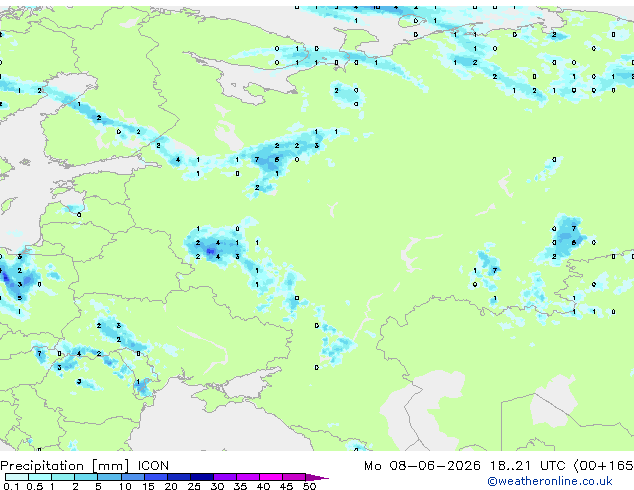Image resolution: width=634 pixels, height=490 pixels.
Task: Open the weatheronline.co.uk copyright link
Action: (550, 481)
